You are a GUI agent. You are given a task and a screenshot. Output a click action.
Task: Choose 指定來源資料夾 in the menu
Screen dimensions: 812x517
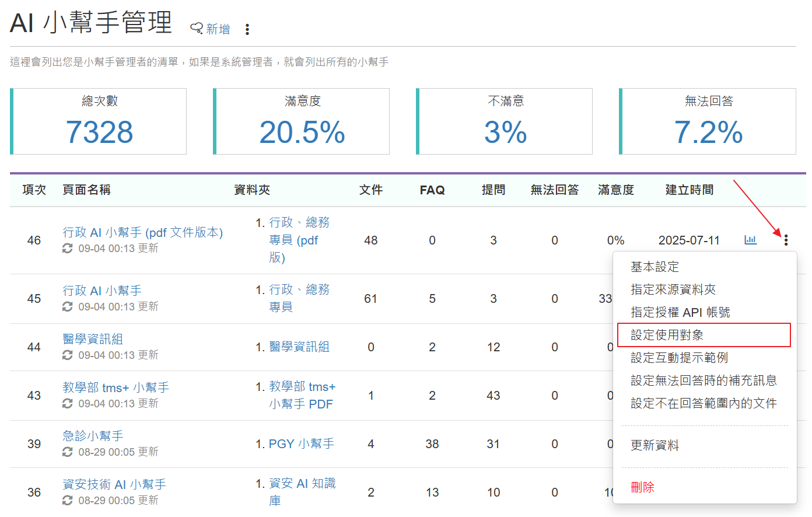coord(673,289)
